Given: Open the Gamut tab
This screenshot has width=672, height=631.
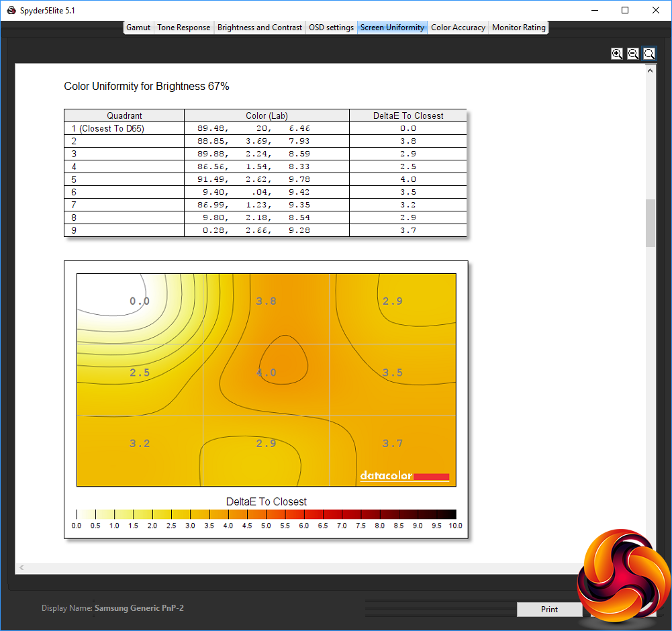Looking at the screenshot, I should (x=138, y=28).
